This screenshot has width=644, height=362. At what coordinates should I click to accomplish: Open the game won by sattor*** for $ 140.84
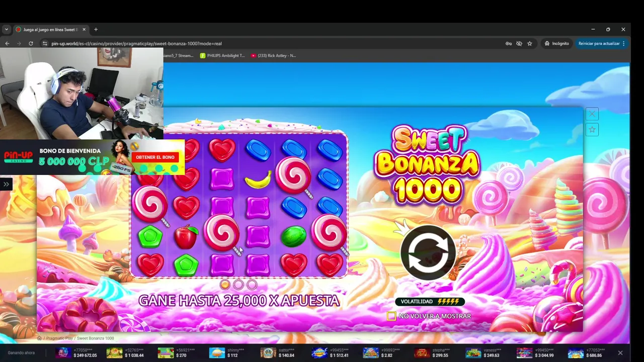coord(278,353)
